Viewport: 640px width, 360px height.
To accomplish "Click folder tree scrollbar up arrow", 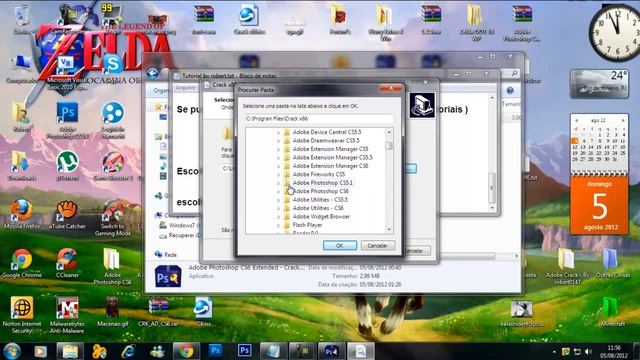I will pos(389,132).
